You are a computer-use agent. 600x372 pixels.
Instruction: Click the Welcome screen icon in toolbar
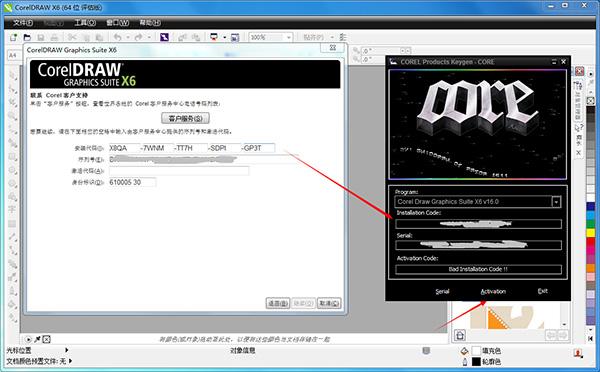pyautogui.click(x=235, y=37)
